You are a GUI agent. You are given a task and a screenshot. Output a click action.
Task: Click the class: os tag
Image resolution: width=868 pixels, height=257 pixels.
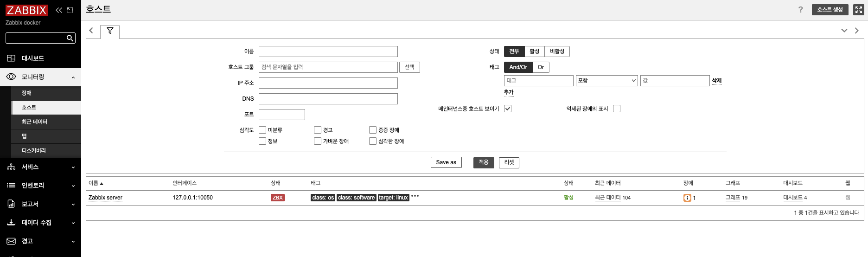click(323, 198)
